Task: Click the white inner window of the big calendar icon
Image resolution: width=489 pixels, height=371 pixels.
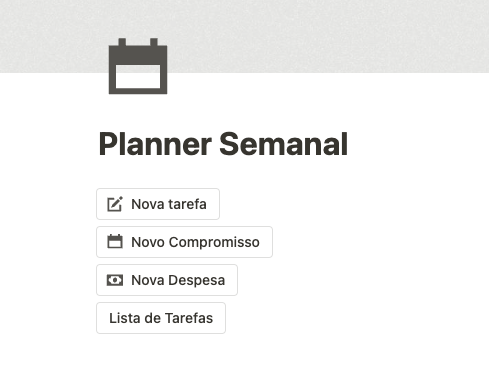Action: [x=138, y=77]
